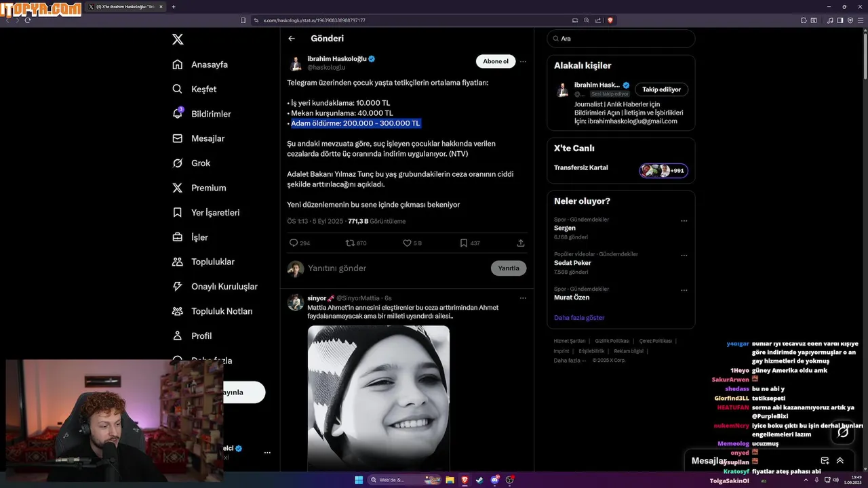Open the Brave shields icon in address bar
Viewport: 868px width, 488px height.
(610, 20)
